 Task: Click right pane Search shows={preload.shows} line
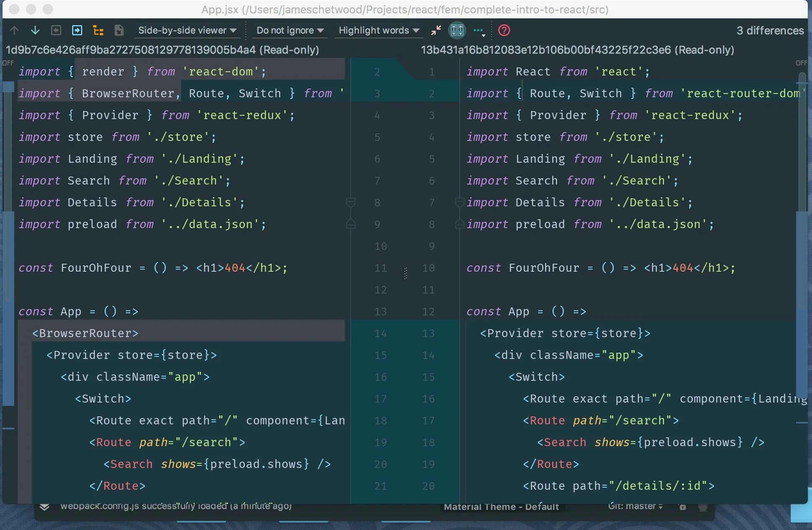pos(651,442)
